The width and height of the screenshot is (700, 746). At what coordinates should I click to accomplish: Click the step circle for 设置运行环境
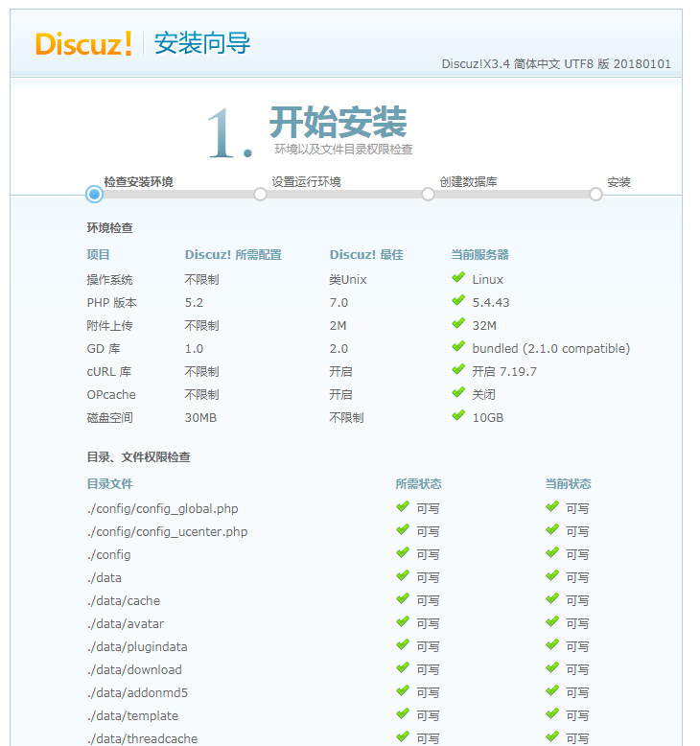(260, 194)
